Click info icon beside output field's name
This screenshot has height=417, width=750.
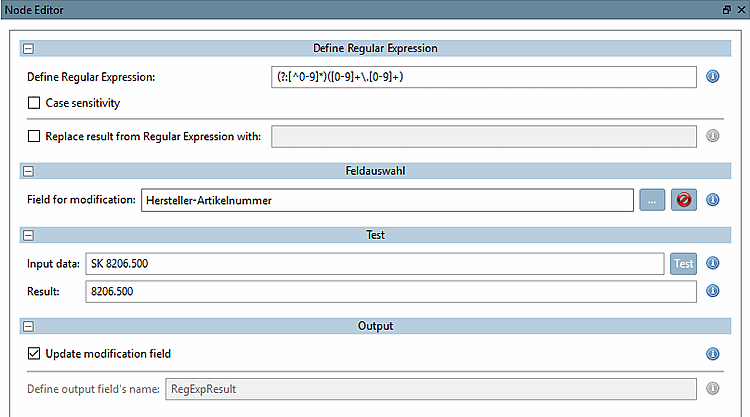pyautogui.click(x=713, y=388)
